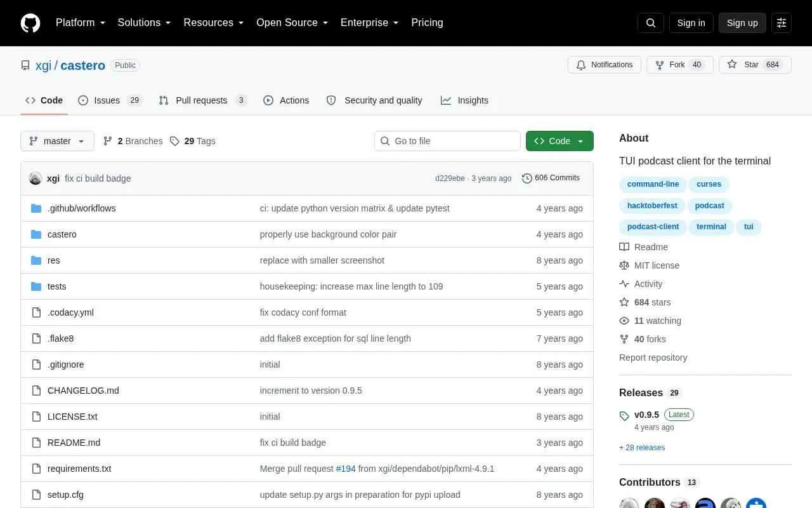
Task: Click the LICENSE.txt file icon
Action: click(36, 417)
